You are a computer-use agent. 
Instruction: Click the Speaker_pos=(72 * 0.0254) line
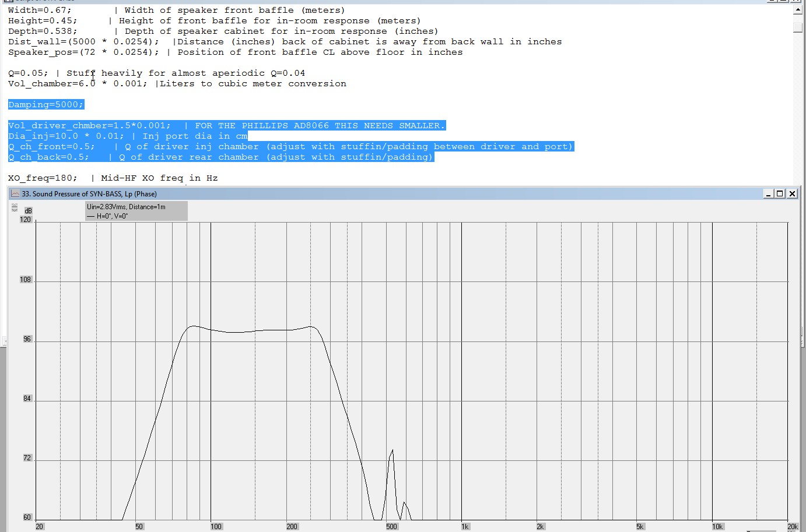[x=236, y=52]
